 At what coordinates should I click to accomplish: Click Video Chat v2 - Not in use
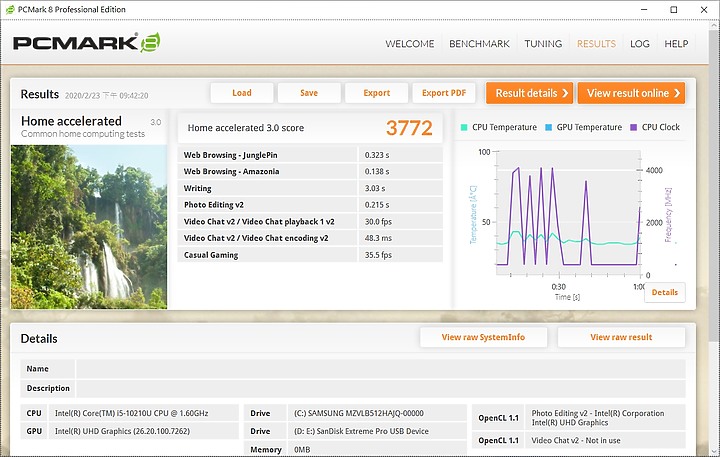(x=576, y=440)
